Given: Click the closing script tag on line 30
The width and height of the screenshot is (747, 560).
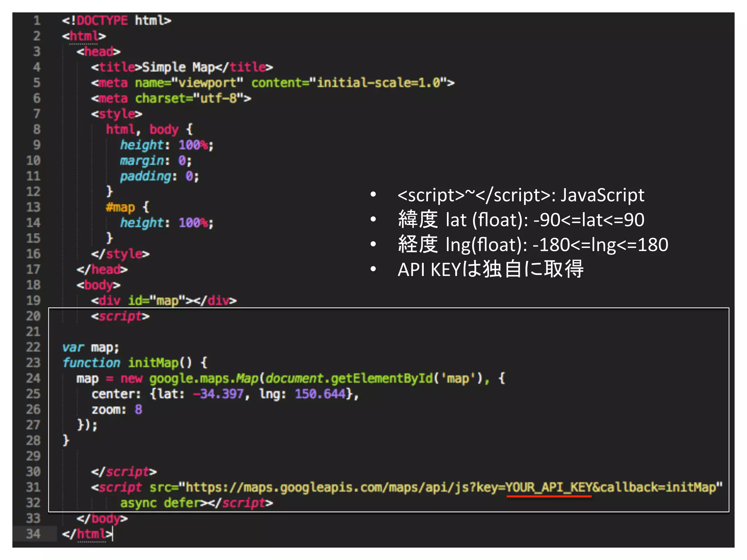Looking at the screenshot, I should pos(124,472).
